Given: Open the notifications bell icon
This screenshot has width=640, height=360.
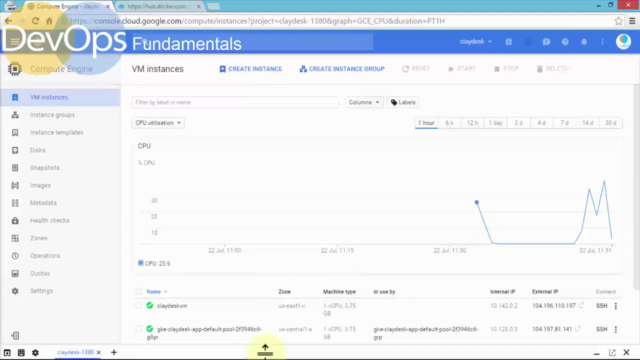Looking at the screenshot, I should (x=584, y=42).
